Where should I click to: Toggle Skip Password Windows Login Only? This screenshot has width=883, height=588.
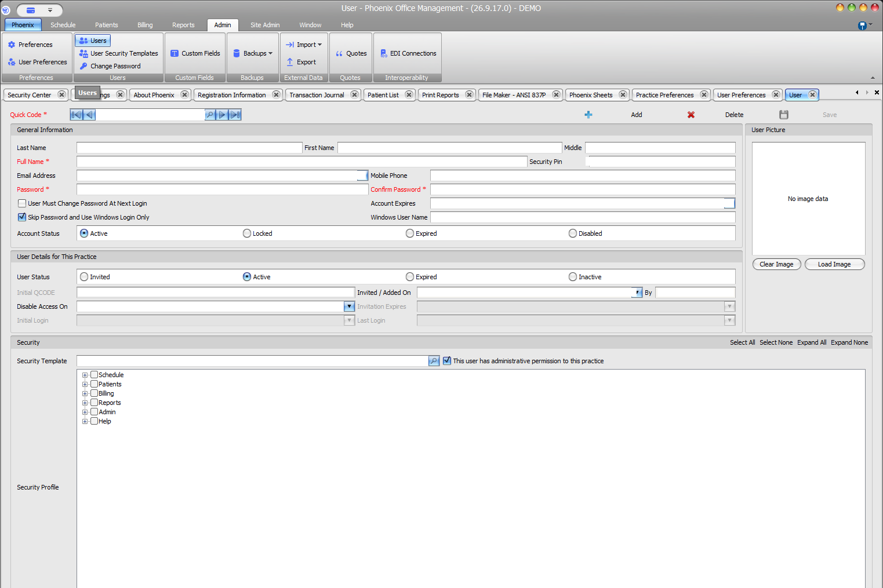22,217
